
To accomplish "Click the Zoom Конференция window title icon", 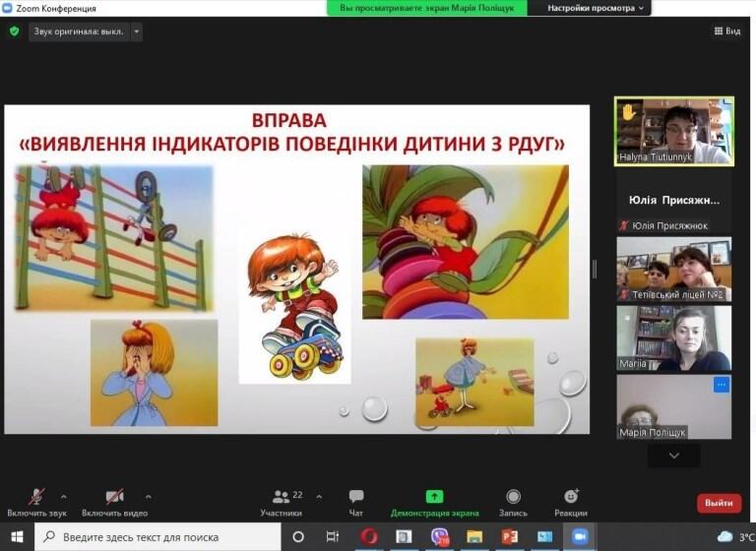I will tap(7, 8).
